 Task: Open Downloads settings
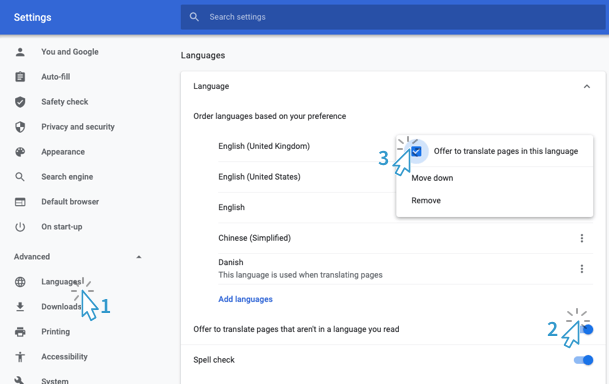click(x=61, y=307)
